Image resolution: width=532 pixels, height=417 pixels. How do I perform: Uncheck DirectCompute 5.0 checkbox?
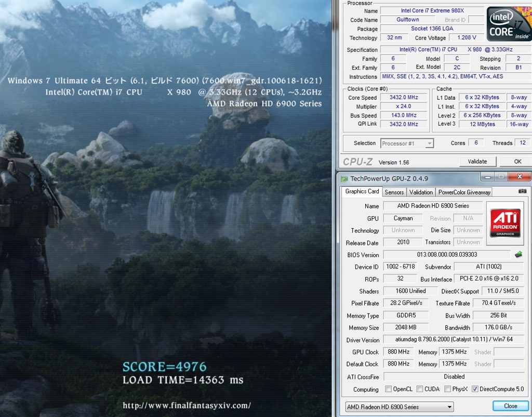tap(475, 389)
